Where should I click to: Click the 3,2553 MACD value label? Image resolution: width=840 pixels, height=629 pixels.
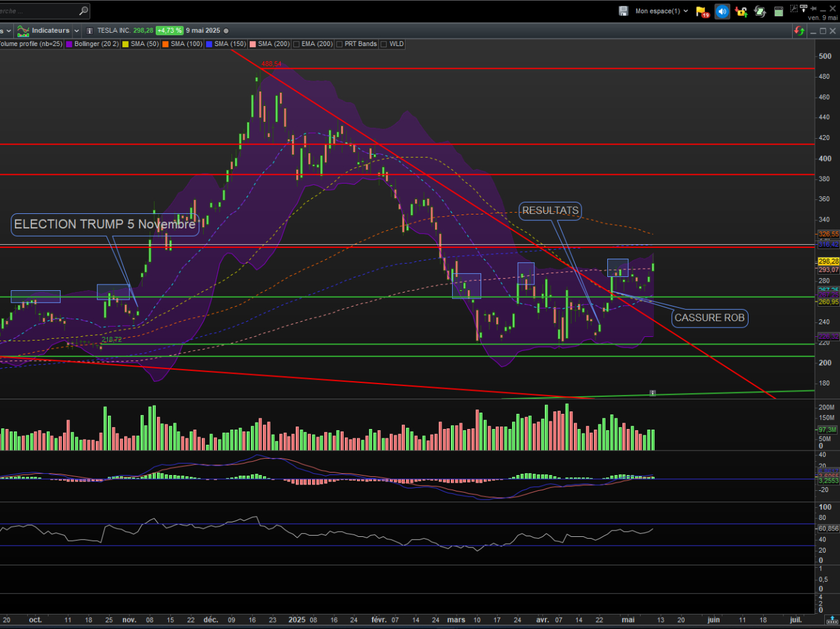(x=829, y=481)
